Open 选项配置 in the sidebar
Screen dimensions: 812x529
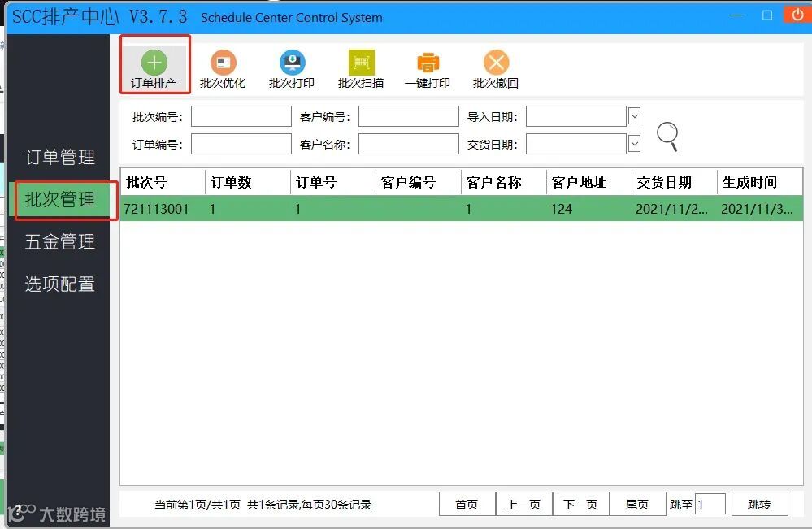60,284
